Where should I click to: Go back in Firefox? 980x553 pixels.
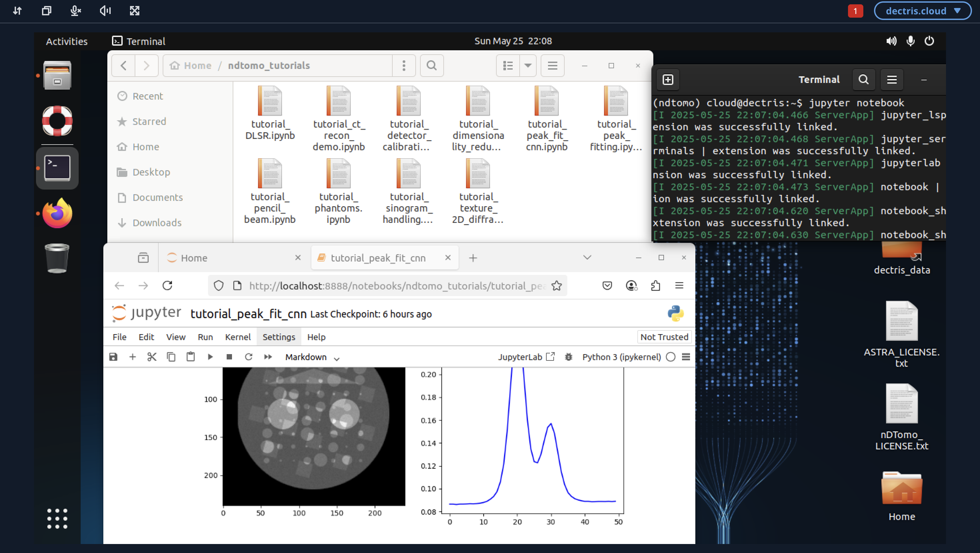(119, 285)
